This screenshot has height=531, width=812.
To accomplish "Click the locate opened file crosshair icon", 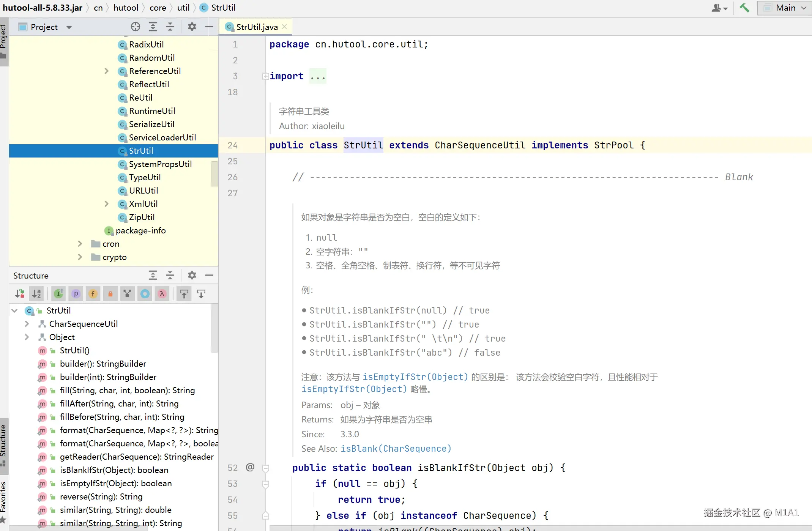I will click(x=136, y=27).
